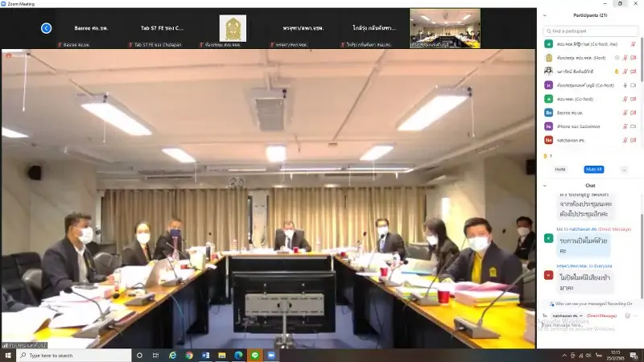
Task: Open LINE app from the taskbar
Action: (255, 356)
